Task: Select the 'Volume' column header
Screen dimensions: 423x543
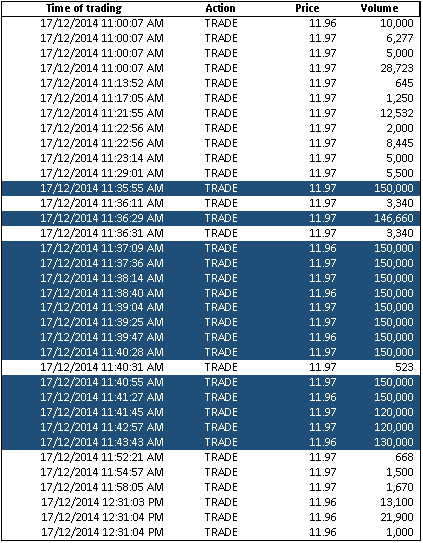Action: pos(379,8)
